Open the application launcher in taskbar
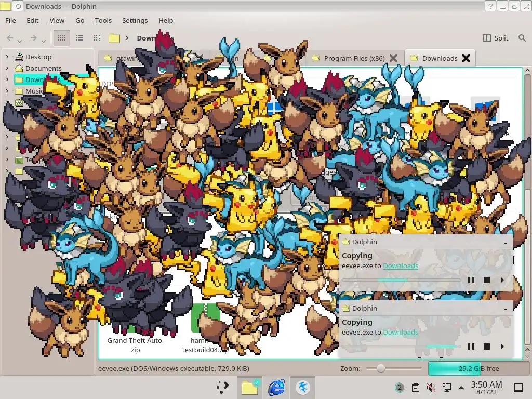The image size is (532, 399). (223, 387)
